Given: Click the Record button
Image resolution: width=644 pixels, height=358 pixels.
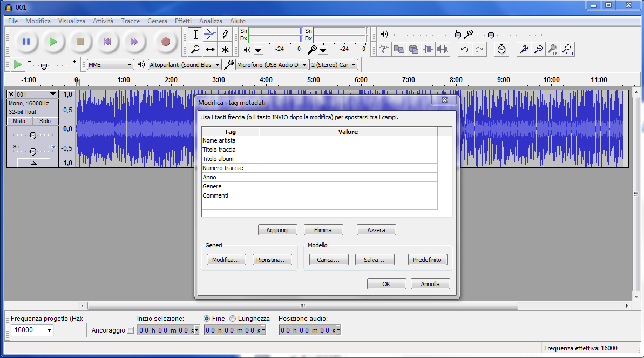Looking at the screenshot, I should (x=165, y=42).
